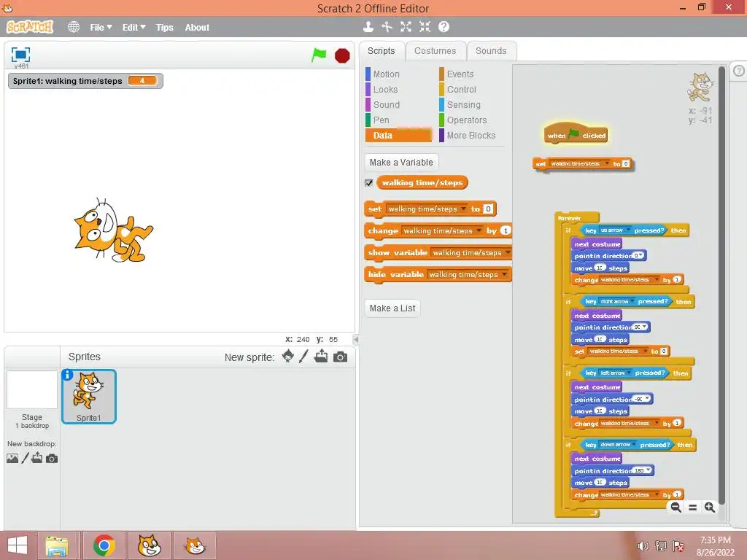Open Windows Start button
This screenshot has height=560, width=747.
(x=18, y=545)
